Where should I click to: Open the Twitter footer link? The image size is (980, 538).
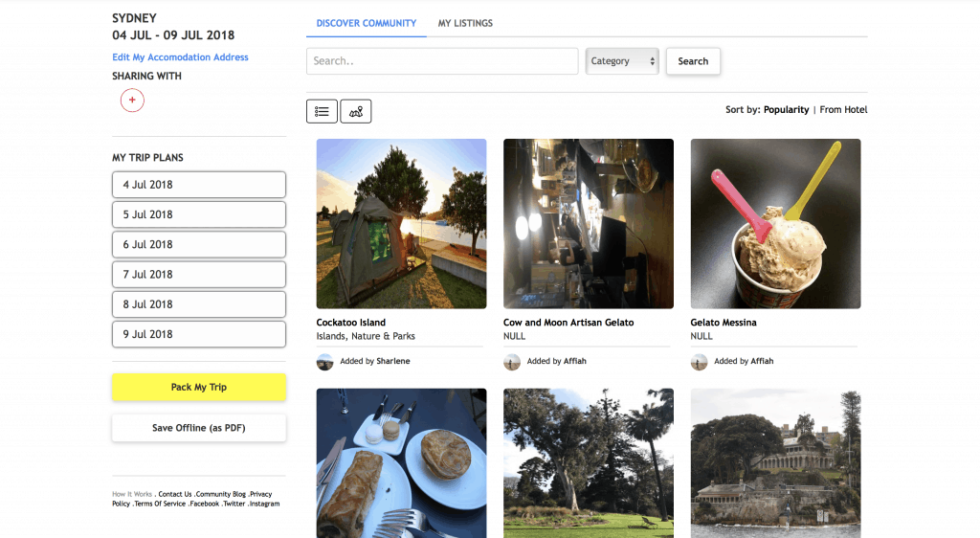(234, 504)
